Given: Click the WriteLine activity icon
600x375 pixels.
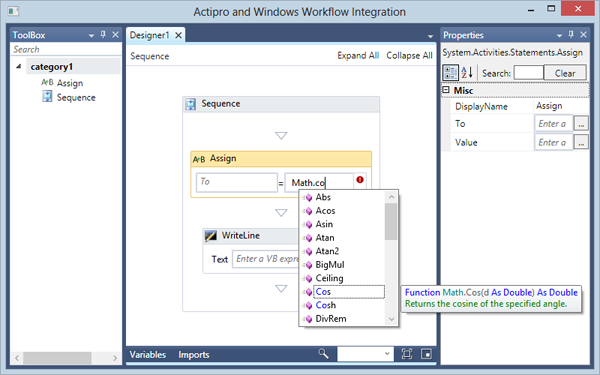Looking at the screenshot, I should 211,236.
